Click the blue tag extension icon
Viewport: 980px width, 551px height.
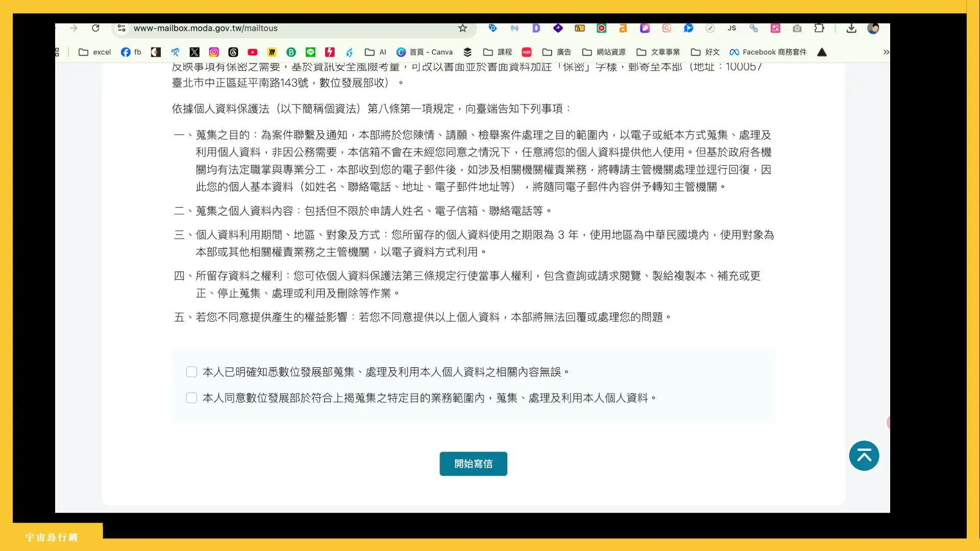click(x=493, y=29)
